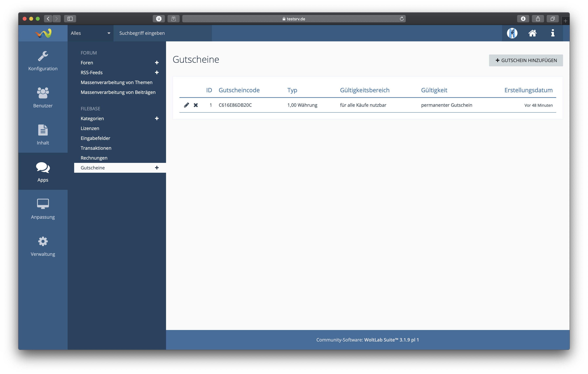The image size is (588, 374).
Task: Reload the page in the Safari address bar
Action: [401, 19]
